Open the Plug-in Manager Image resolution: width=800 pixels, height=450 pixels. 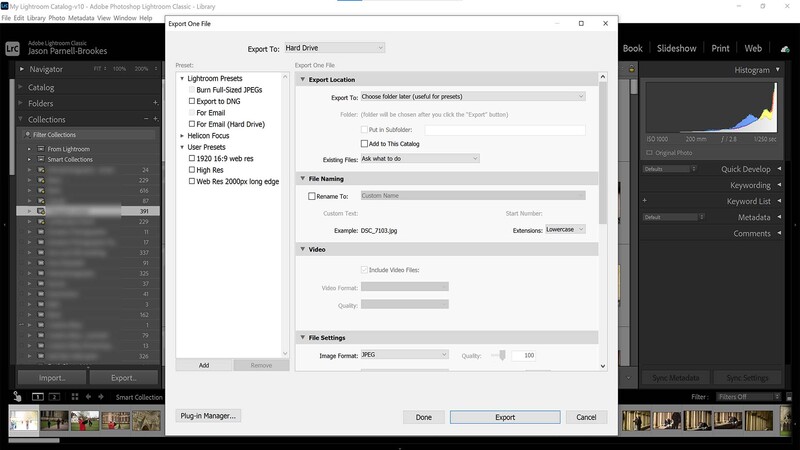click(x=208, y=416)
